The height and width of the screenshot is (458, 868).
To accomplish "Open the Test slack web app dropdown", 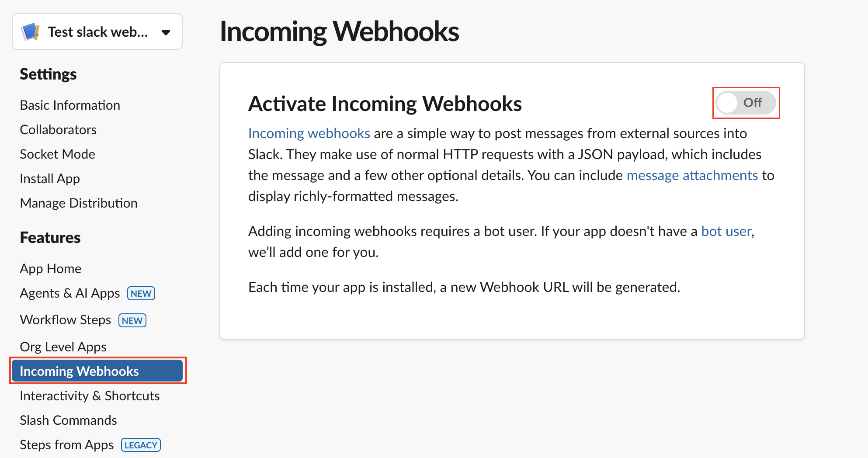I will [166, 32].
